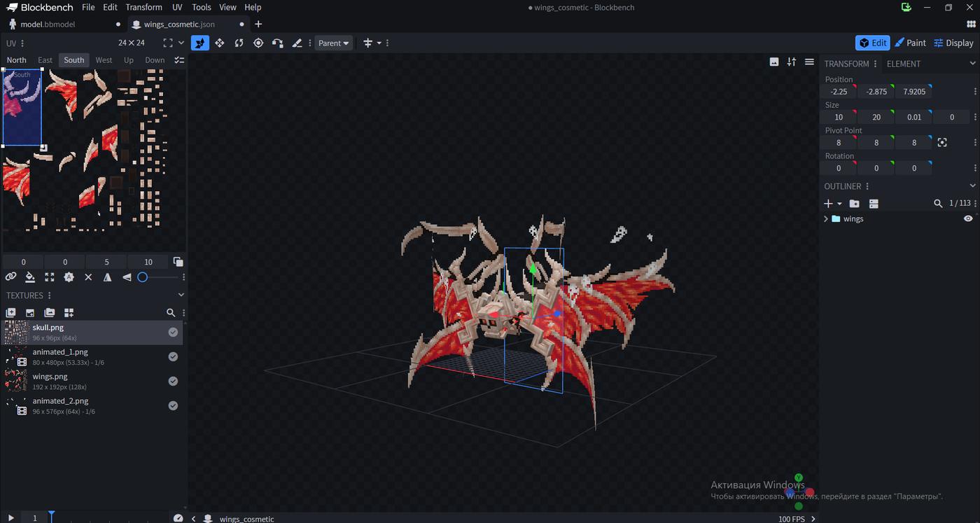This screenshot has height=523, width=980.
Task: Hide the wings group with eye icon
Action: (x=968, y=218)
